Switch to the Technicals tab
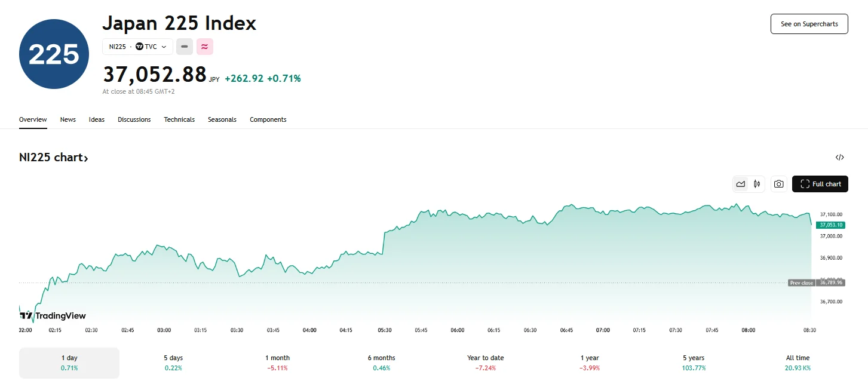 pyautogui.click(x=179, y=119)
